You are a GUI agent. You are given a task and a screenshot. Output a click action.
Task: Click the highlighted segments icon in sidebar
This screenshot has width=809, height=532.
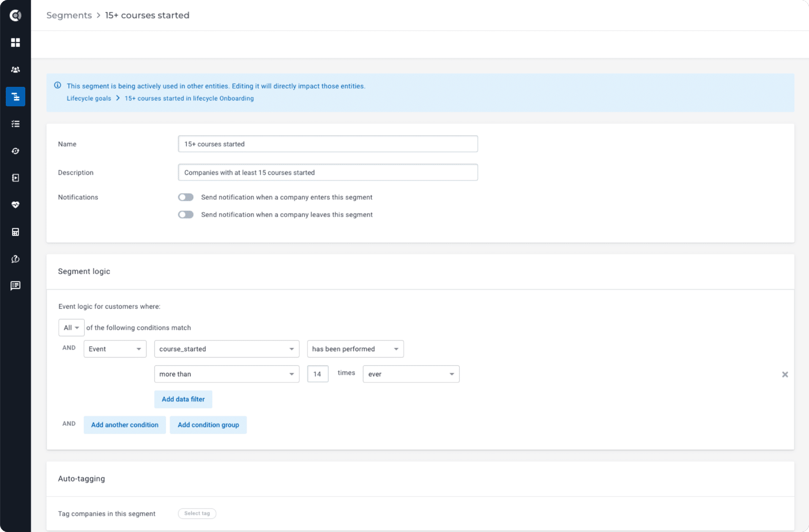tap(15, 97)
